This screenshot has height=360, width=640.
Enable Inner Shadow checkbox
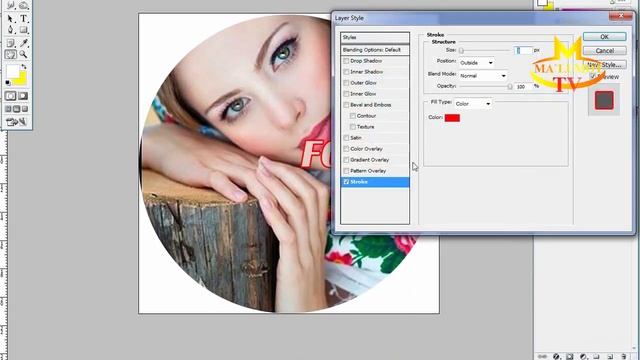point(346,72)
